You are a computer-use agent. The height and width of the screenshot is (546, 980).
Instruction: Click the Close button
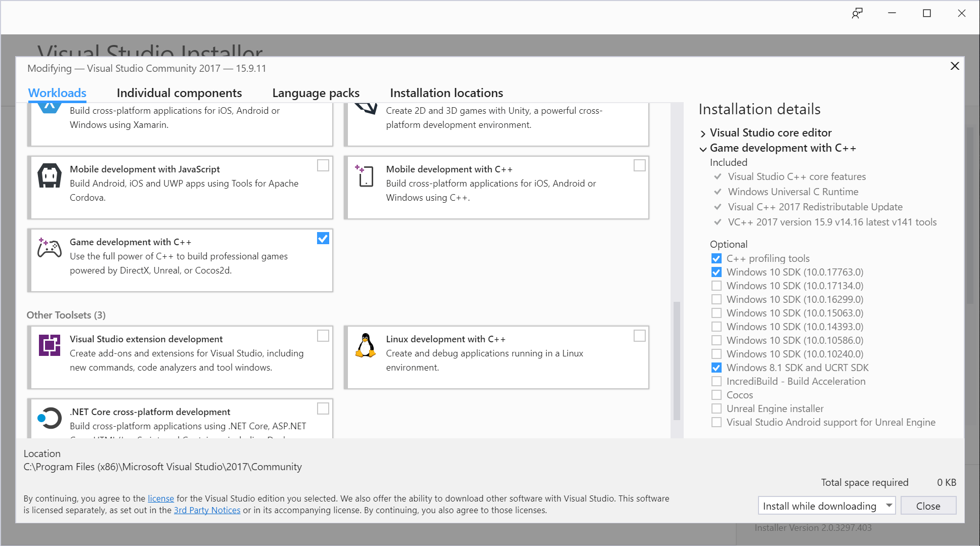click(x=928, y=506)
